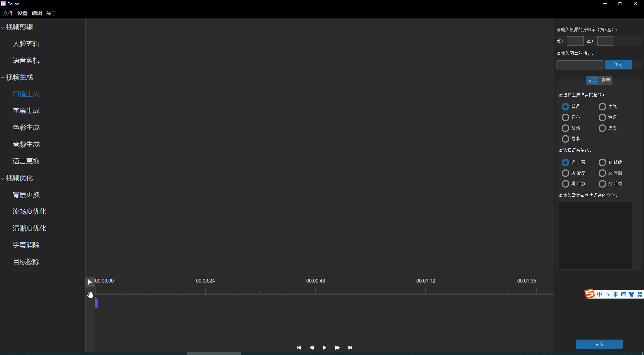The image size is (644, 355).
Task: Select the 生气 emotion radio button
Action: (602, 107)
